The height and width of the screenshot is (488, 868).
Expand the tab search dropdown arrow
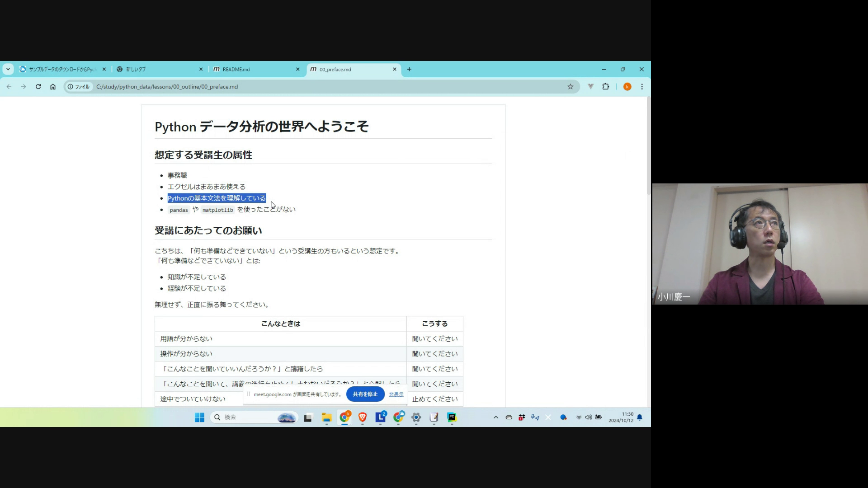pos(8,69)
